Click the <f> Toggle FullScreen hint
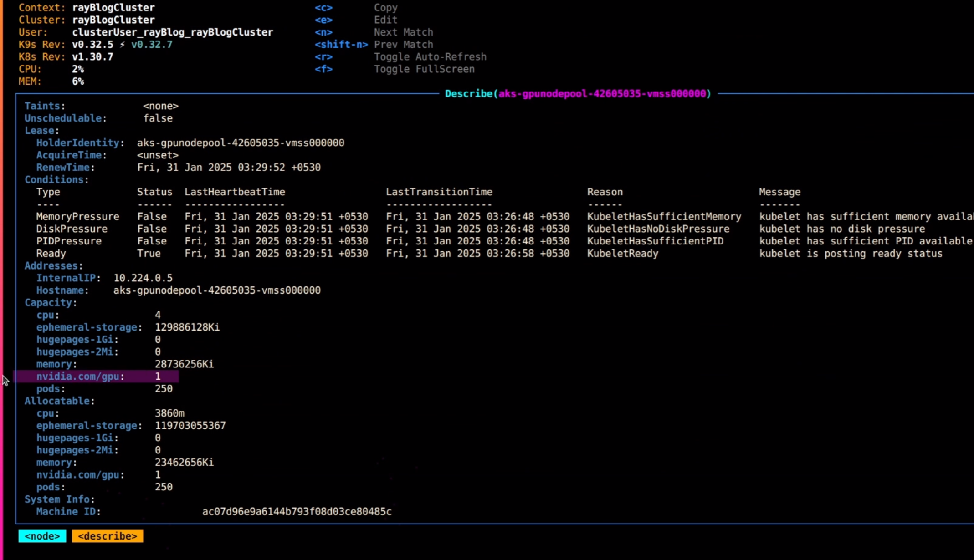Viewport: 974px width, 560px height. coord(395,69)
